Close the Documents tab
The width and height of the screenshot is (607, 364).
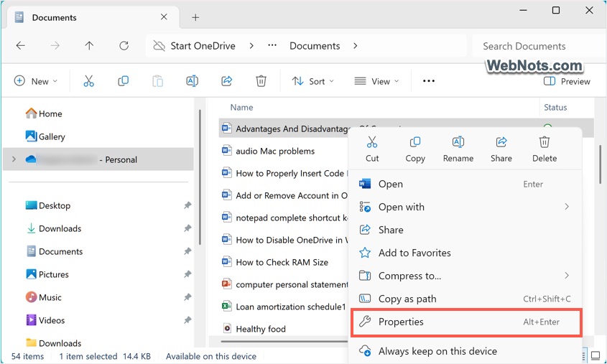(164, 17)
